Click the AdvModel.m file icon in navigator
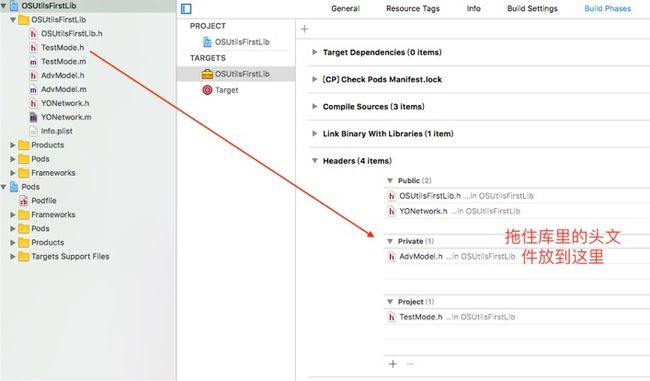The width and height of the screenshot is (650, 381). coord(33,90)
